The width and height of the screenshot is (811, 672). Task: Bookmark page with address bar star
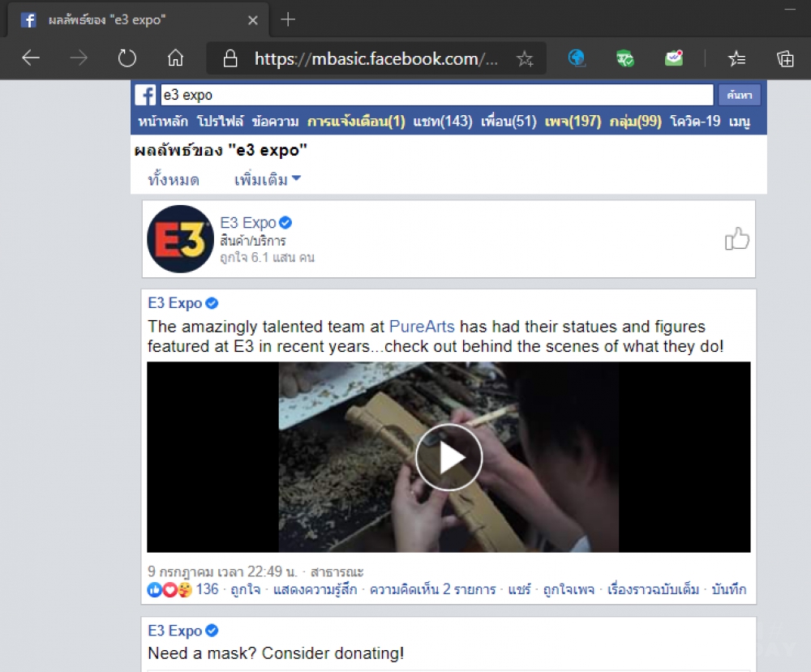coord(525,59)
